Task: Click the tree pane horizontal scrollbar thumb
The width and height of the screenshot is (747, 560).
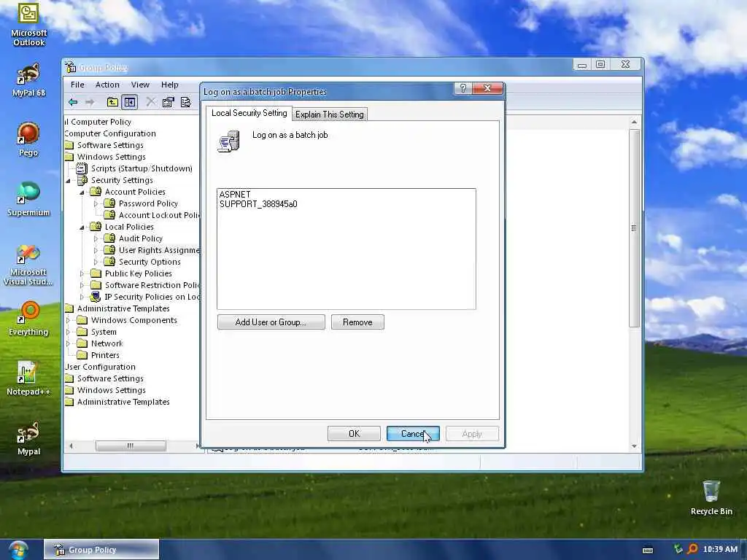Action: tap(131, 446)
